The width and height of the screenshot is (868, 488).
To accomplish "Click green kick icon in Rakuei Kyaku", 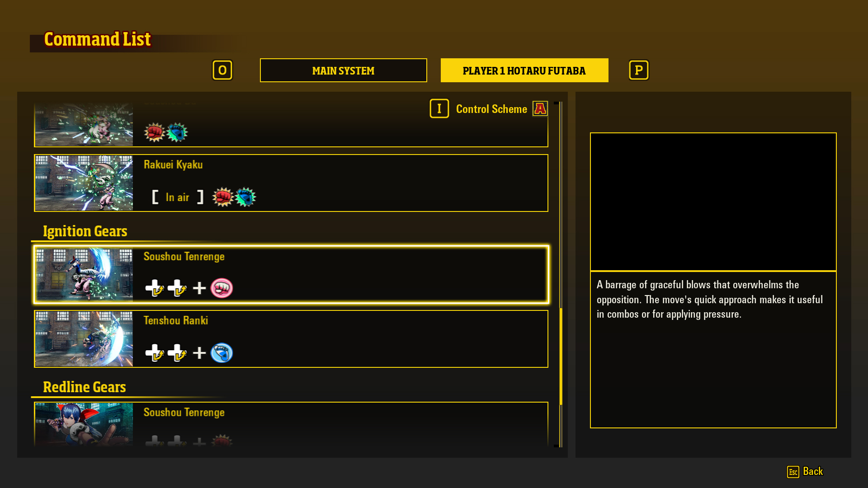I will point(245,197).
